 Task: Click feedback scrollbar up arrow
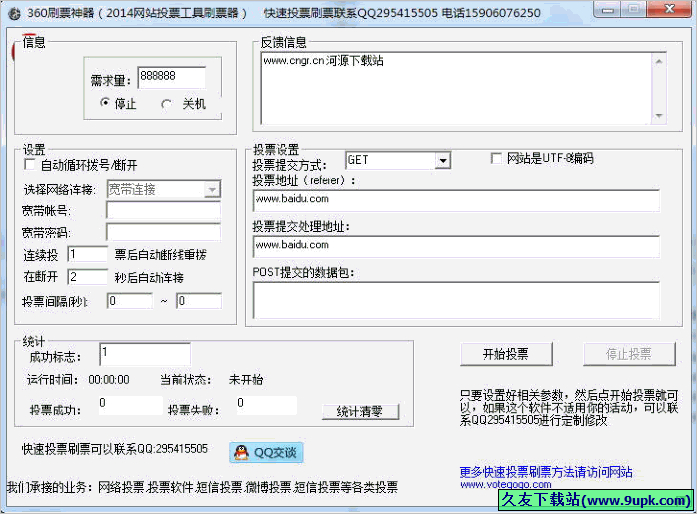click(x=659, y=61)
